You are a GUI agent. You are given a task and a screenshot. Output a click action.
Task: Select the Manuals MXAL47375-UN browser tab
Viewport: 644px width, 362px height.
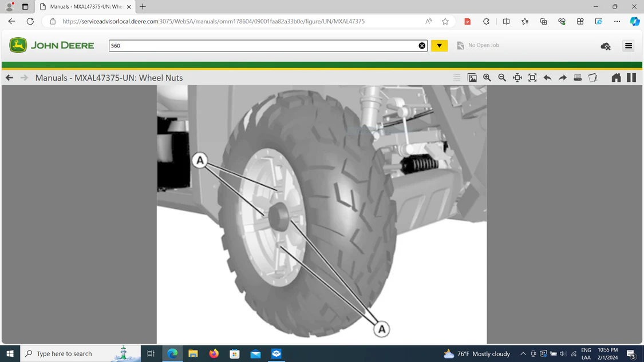pos(86,7)
